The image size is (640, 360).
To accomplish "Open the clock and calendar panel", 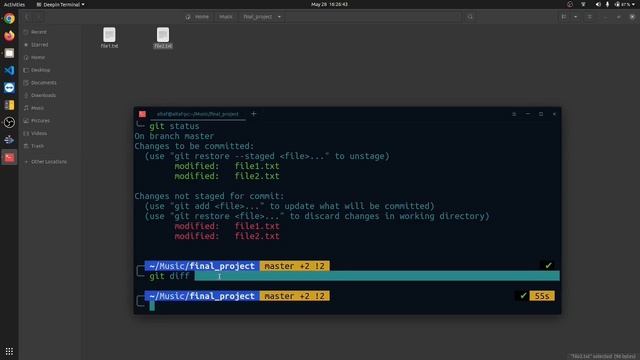I will click(329, 4).
